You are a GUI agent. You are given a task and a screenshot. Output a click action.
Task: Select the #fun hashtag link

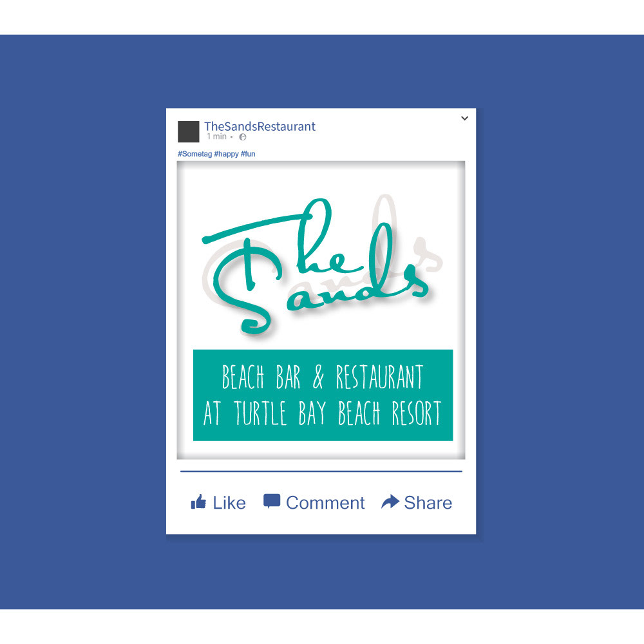point(248,154)
